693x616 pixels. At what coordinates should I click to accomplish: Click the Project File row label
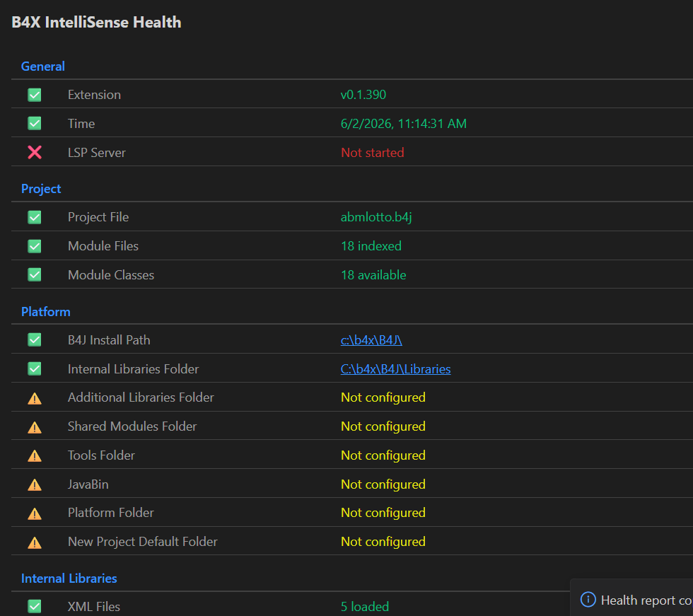98,217
